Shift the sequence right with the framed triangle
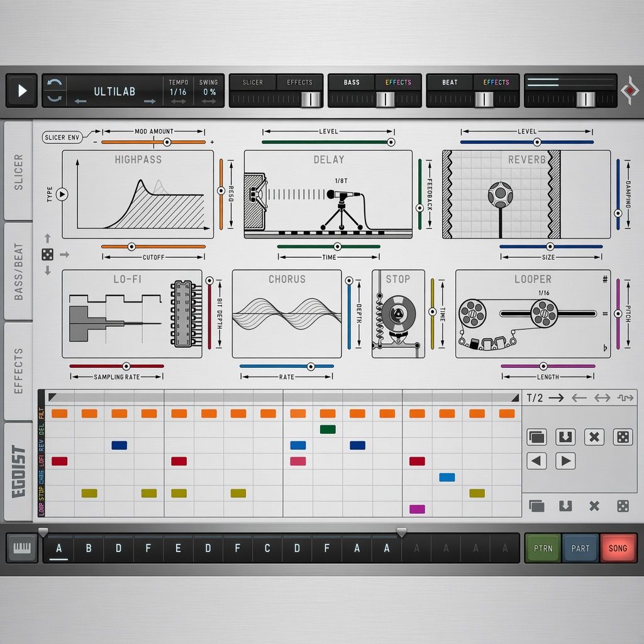Image resolution: width=644 pixels, height=644 pixels. (x=565, y=461)
